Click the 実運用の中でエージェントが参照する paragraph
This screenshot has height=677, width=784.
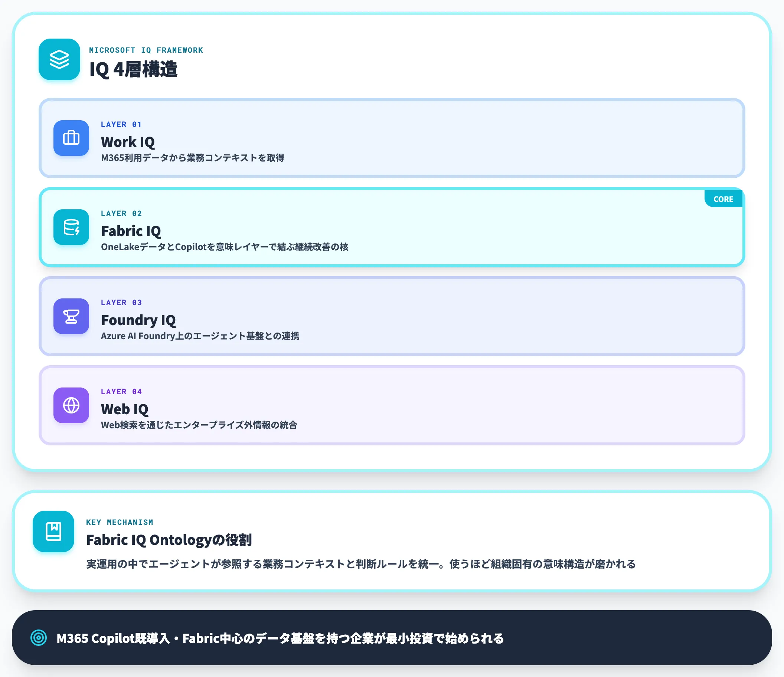[361, 564]
